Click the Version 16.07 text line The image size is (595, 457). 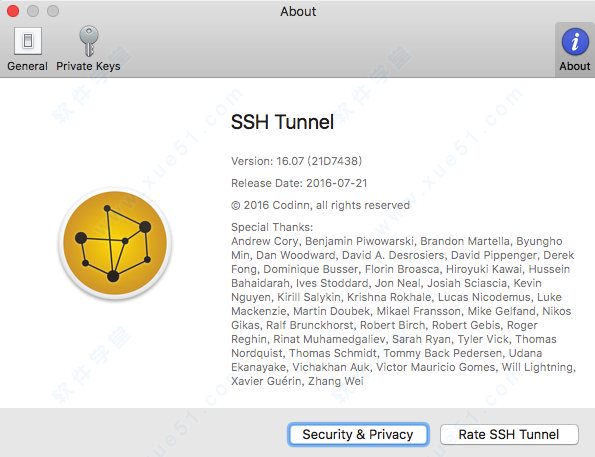[296, 161]
